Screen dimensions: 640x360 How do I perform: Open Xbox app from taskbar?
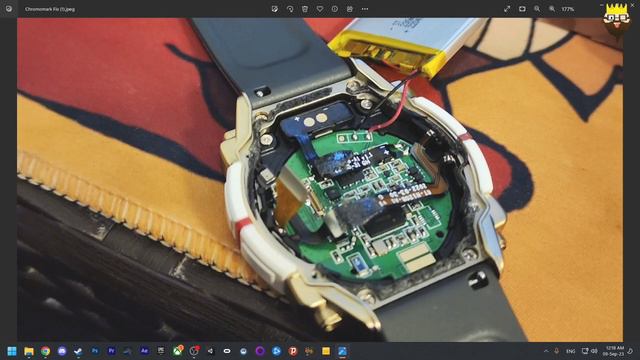tap(178, 351)
